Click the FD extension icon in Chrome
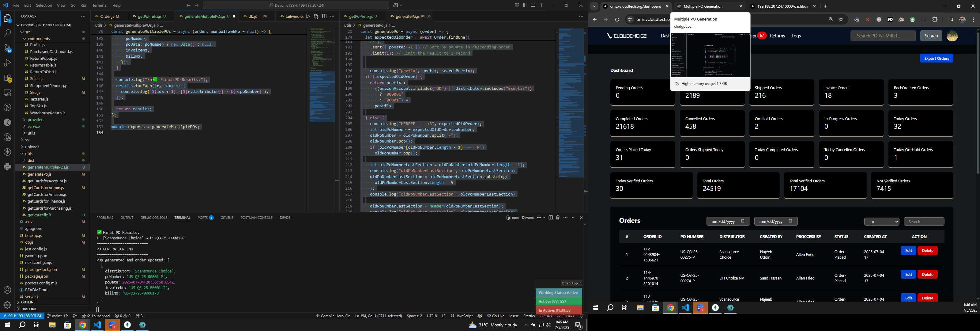Screen dimensions: 980x331 [x=890, y=19]
